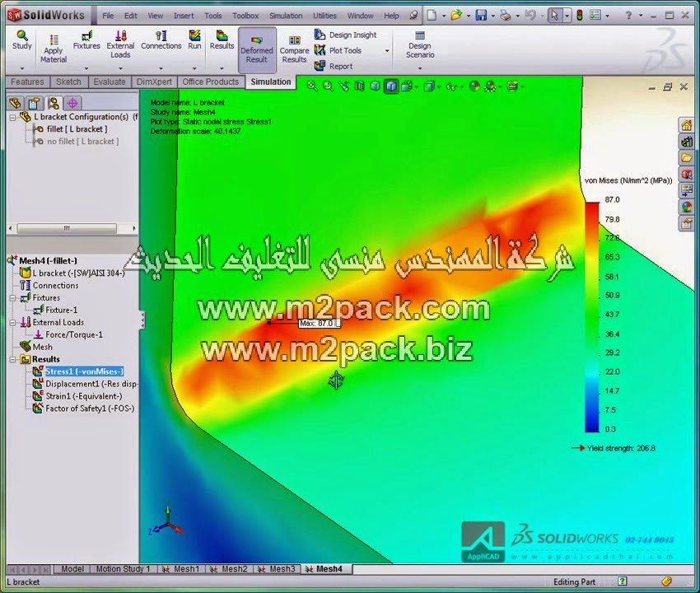Open the Plot Tools dropdown arrow
Viewport: 700px width, 593px height.
[x=387, y=51]
